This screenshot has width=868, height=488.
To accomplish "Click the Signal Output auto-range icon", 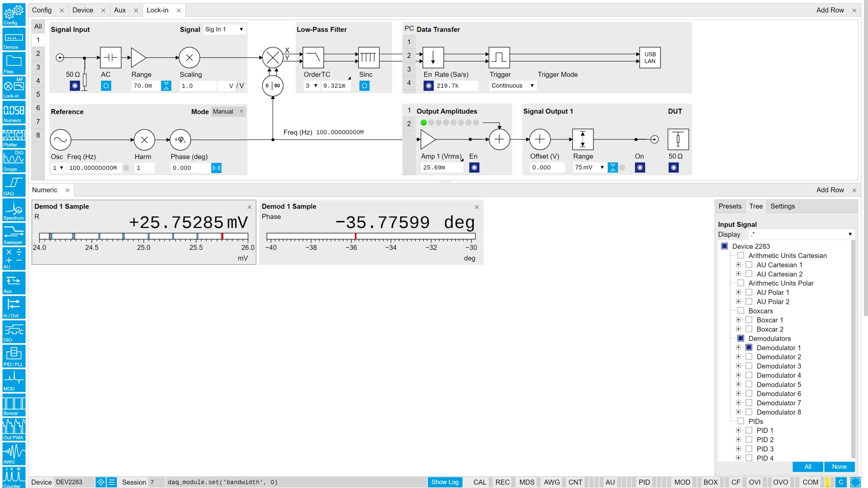I will (x=613, y=168).
